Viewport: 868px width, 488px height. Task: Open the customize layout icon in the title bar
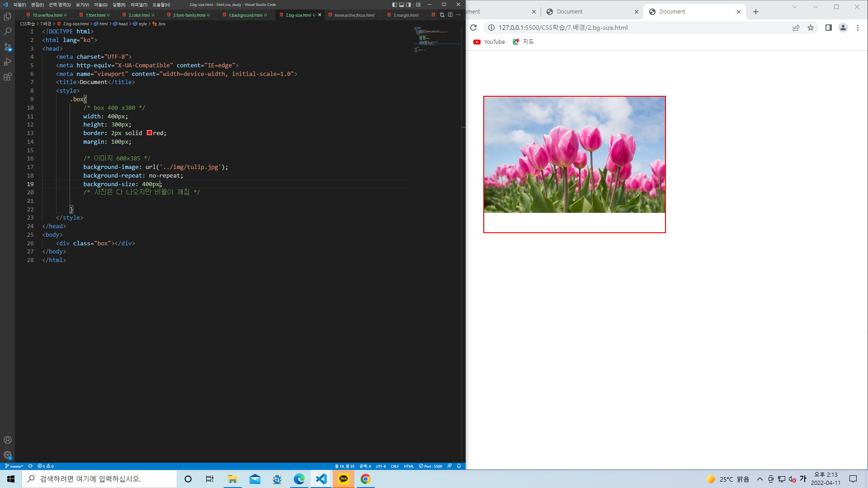(419, 5)
